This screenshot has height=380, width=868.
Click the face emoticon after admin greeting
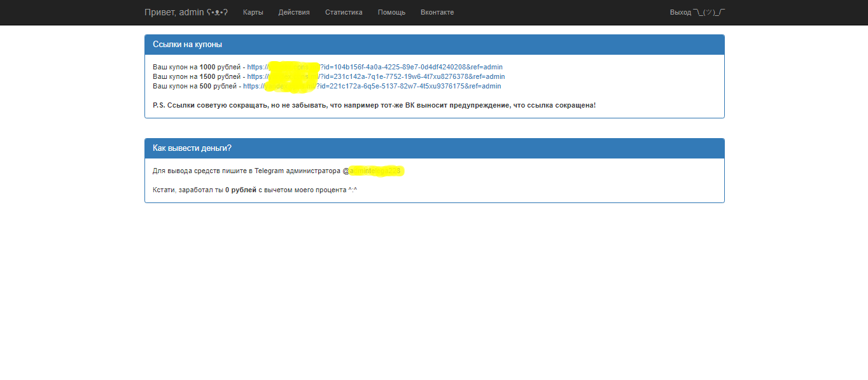click(217, 12)
